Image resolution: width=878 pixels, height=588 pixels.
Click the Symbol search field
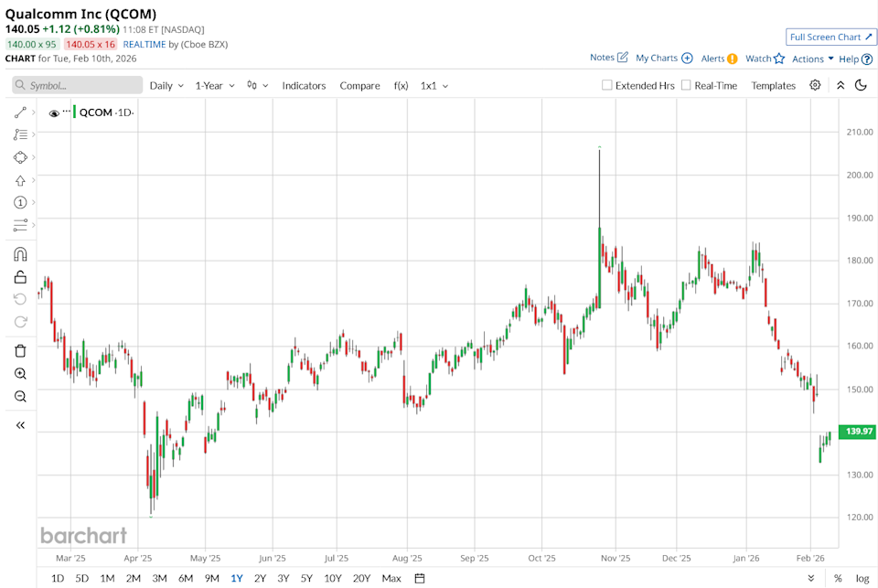(78, 85)
